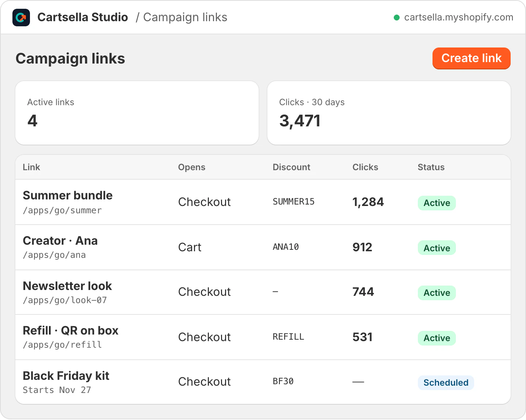Sort by the Link column header

click(x=31, y=167)
